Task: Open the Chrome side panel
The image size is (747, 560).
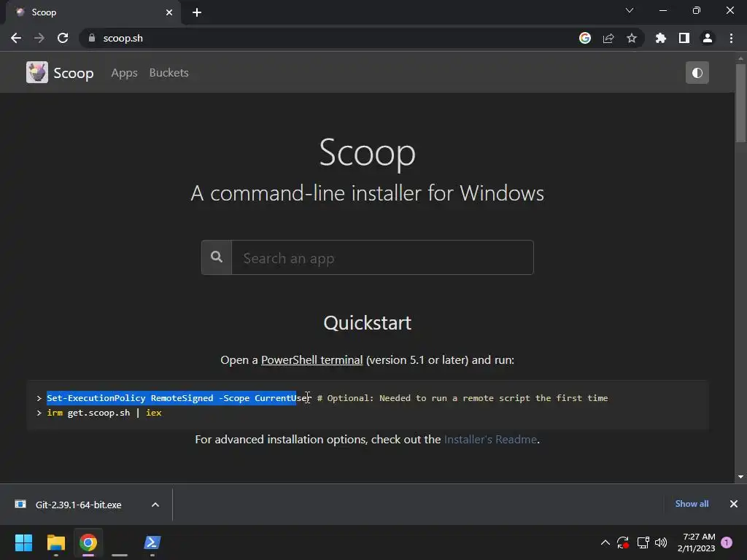Action: [684, 38]
